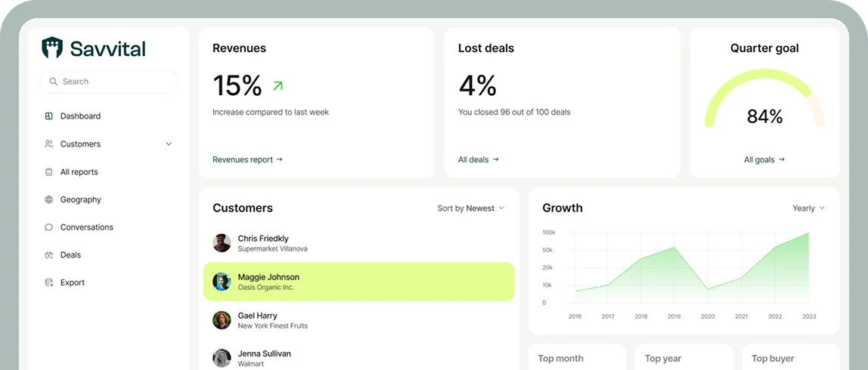Go to the Conversations menu item
Image resolution: width=868 pixels, height=370 pixels.
point(87,227)
